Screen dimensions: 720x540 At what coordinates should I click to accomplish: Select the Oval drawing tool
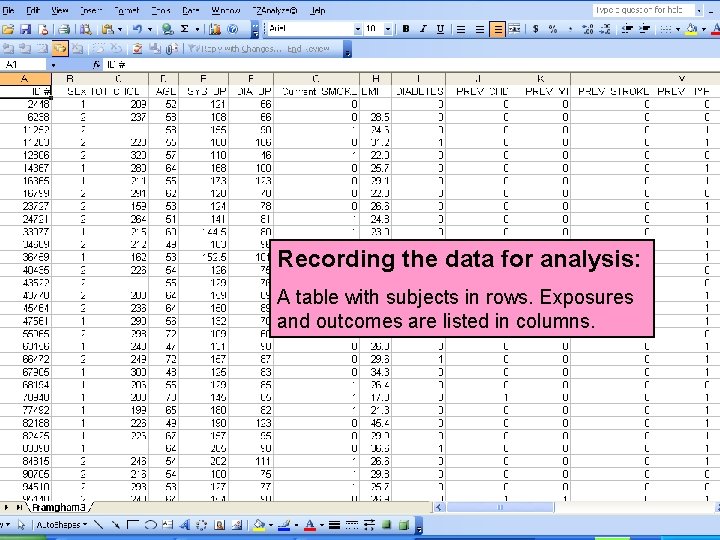click(150, 524)
